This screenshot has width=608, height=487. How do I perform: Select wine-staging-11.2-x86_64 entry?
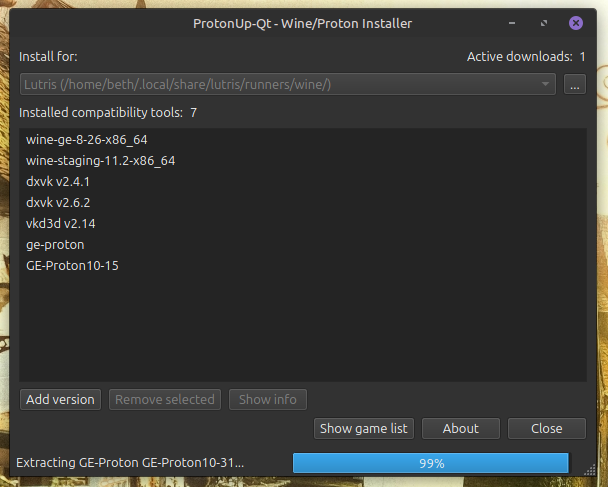(x=302, y=161)
